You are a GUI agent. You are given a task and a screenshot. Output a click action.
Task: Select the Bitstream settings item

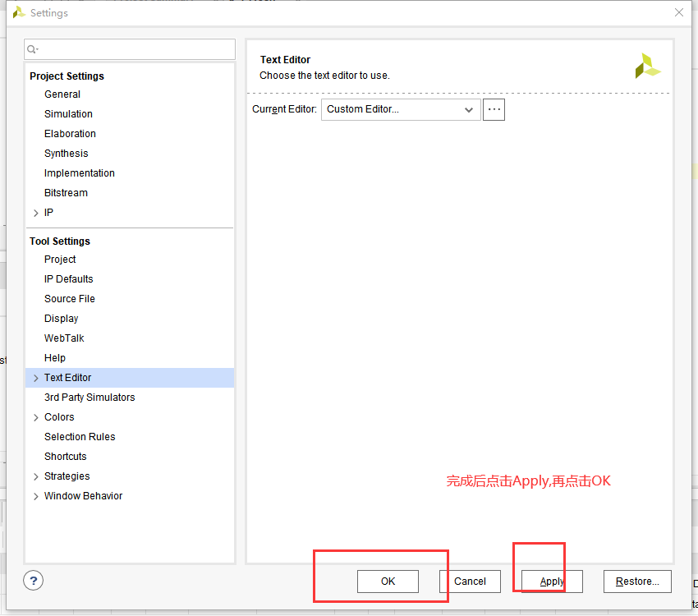66,193
